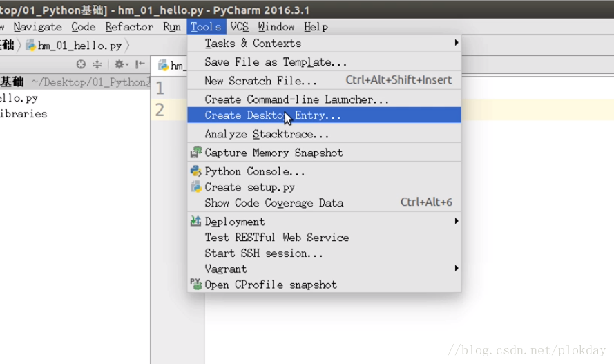Screen dimensions: 614x364
Task: Open the Python Console
Action: (324, 171)
